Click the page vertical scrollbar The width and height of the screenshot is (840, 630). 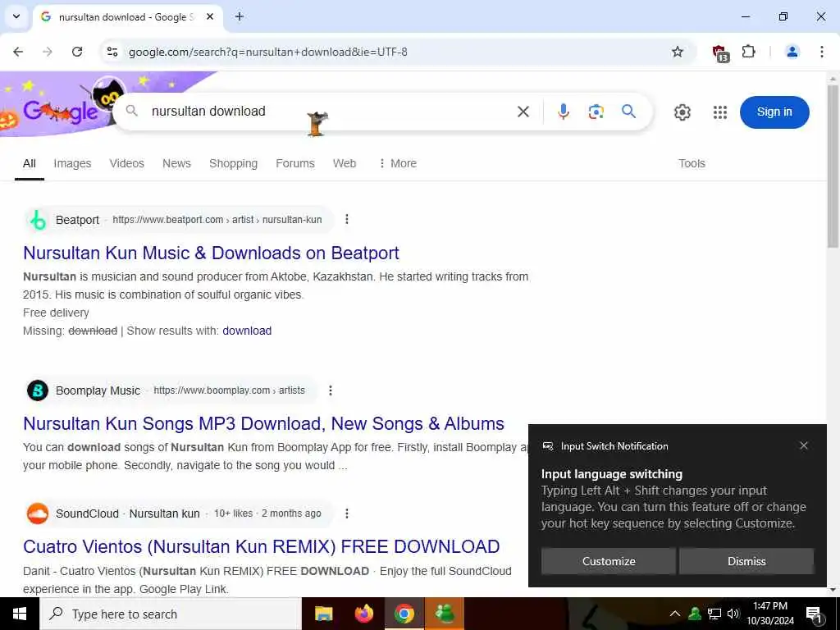pos(833,166)
